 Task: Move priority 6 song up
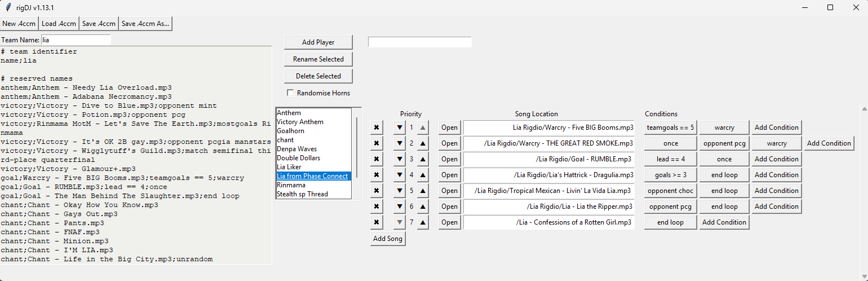[x=423, y=207]
